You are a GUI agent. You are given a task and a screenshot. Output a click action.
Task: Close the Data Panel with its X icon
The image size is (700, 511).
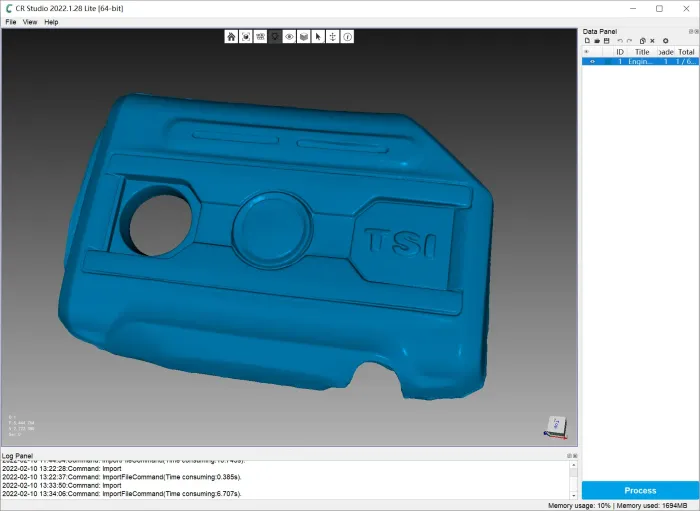coord(697,31)
